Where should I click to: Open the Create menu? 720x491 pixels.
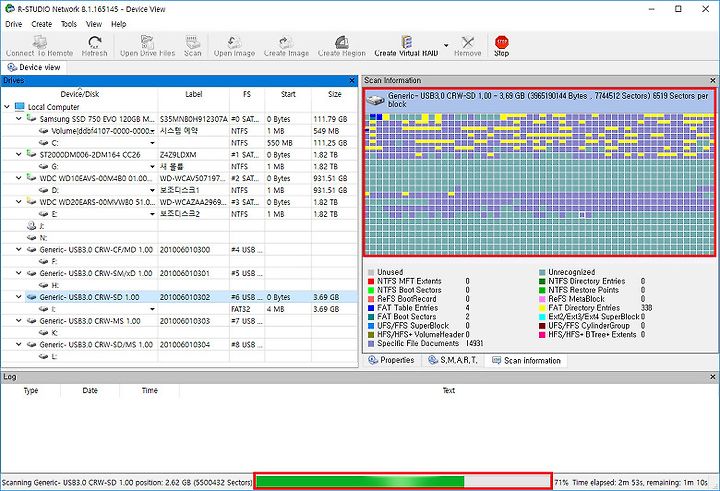tap(41, 24)
